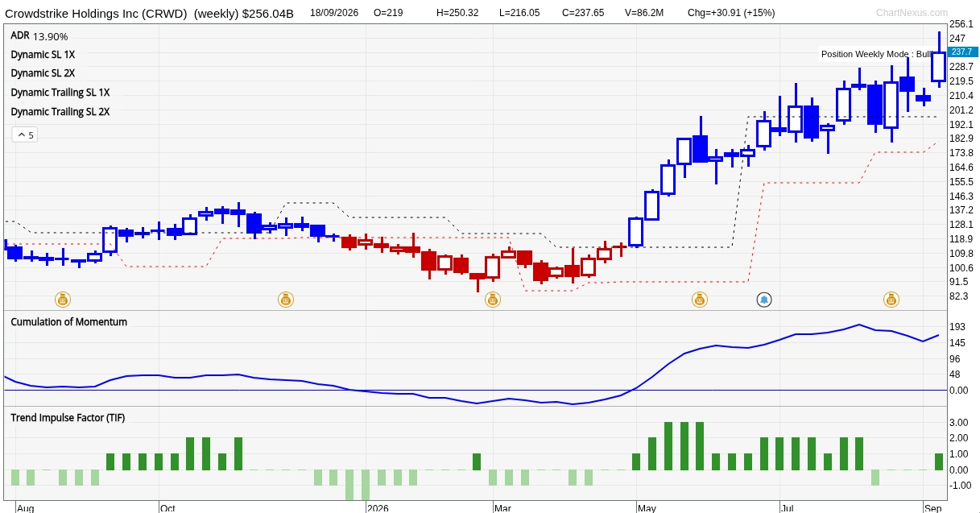Click the (weekly) timeframe text in header
Screen dimensions: 980x513
pyautogui.click(x=217, y=13)
